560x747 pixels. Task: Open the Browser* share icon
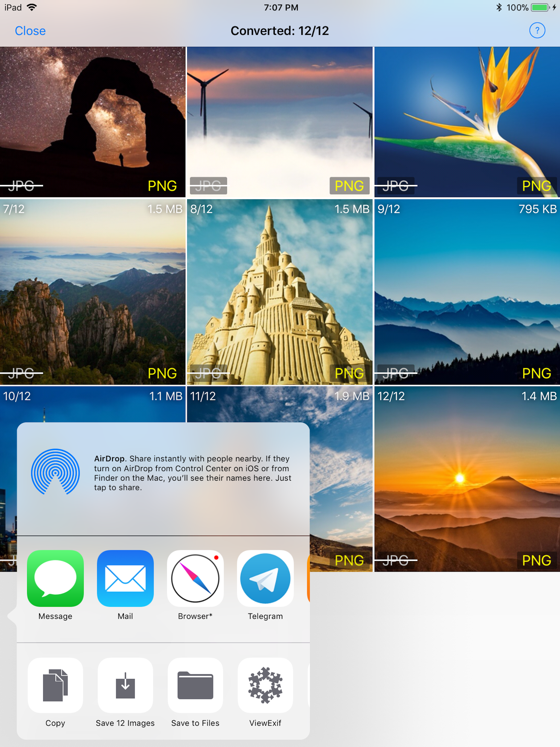coord(195,578)
